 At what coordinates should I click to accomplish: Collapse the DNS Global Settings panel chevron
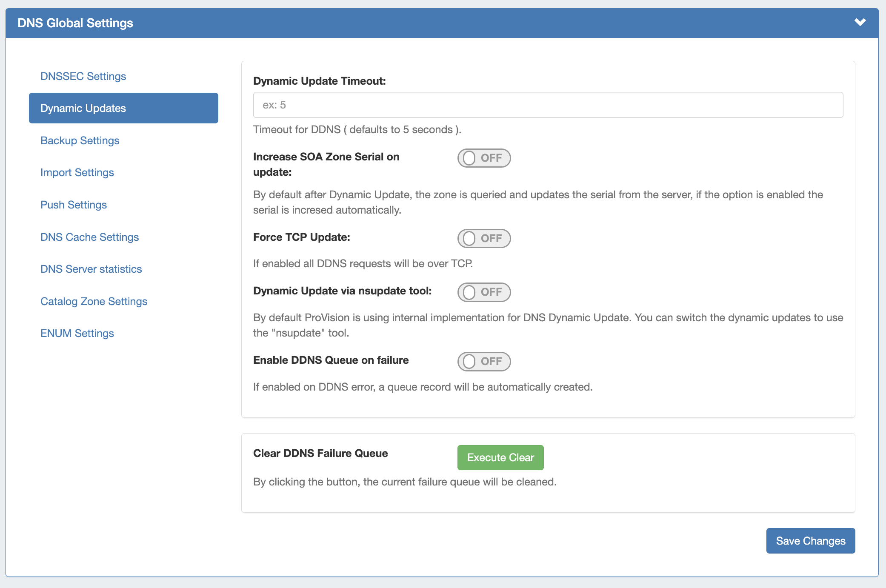click(860, 22)
